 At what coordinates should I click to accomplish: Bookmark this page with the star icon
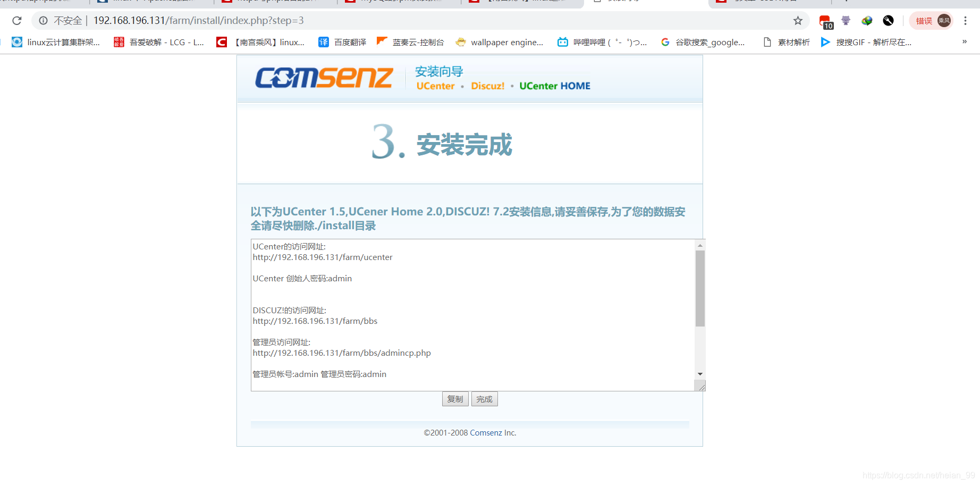[x=798, y=21]
